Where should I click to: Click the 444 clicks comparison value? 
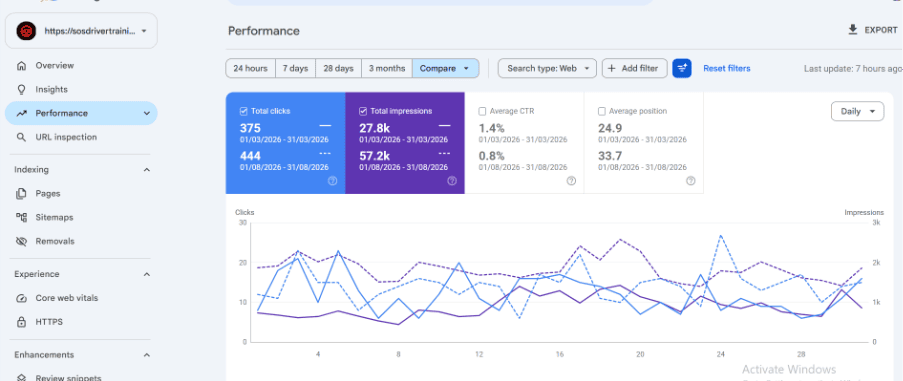[x=251, y=155]
